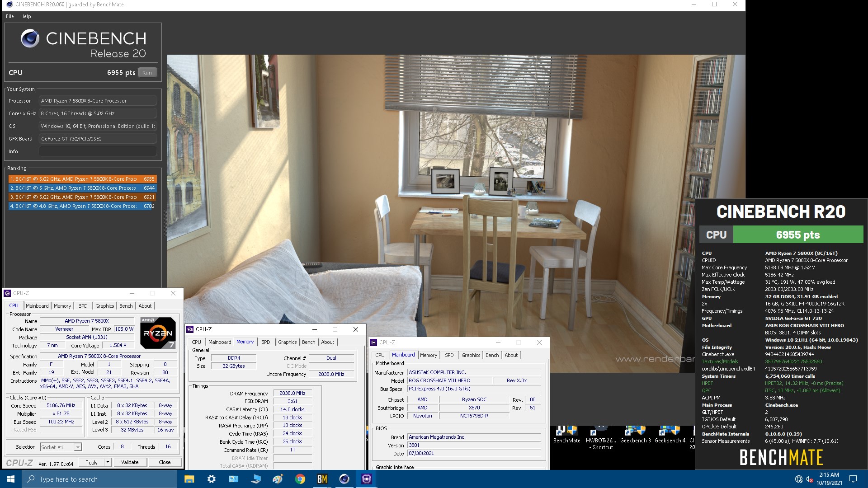This screenshot has width=868, height=488.
Task: Select About tab in CPU-Z Mainboard window
Action: (x=511, y=355)
